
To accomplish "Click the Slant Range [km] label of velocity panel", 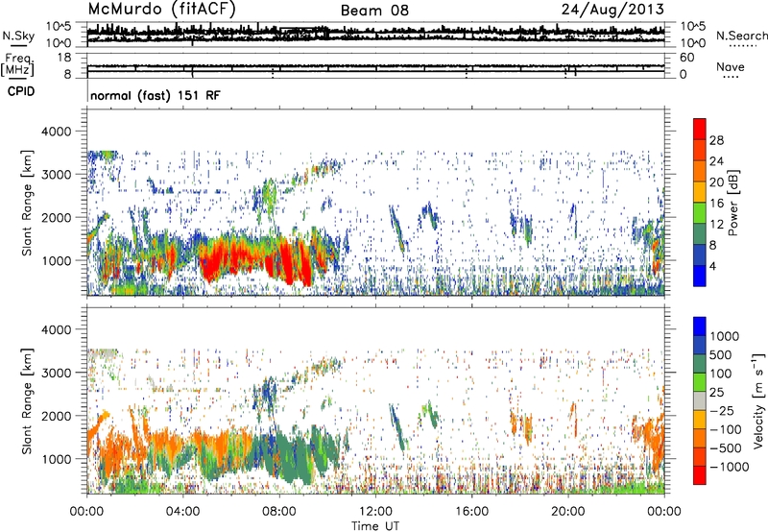I will point(27,400).
